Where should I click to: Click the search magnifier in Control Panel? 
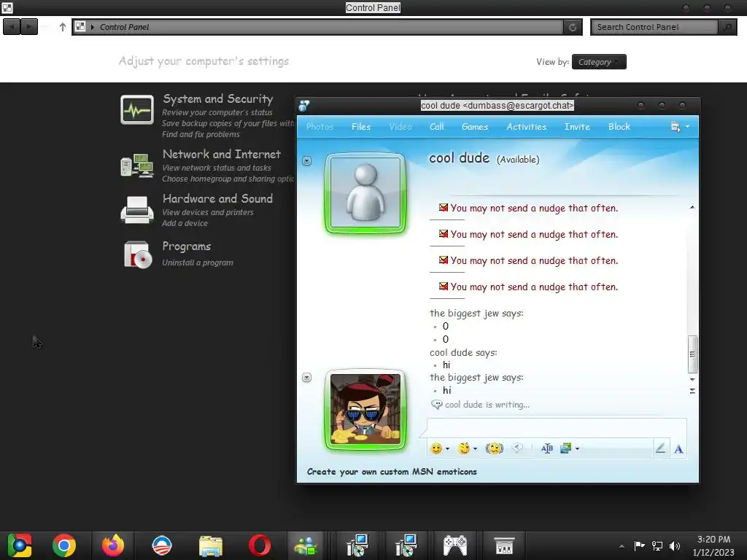727,27
